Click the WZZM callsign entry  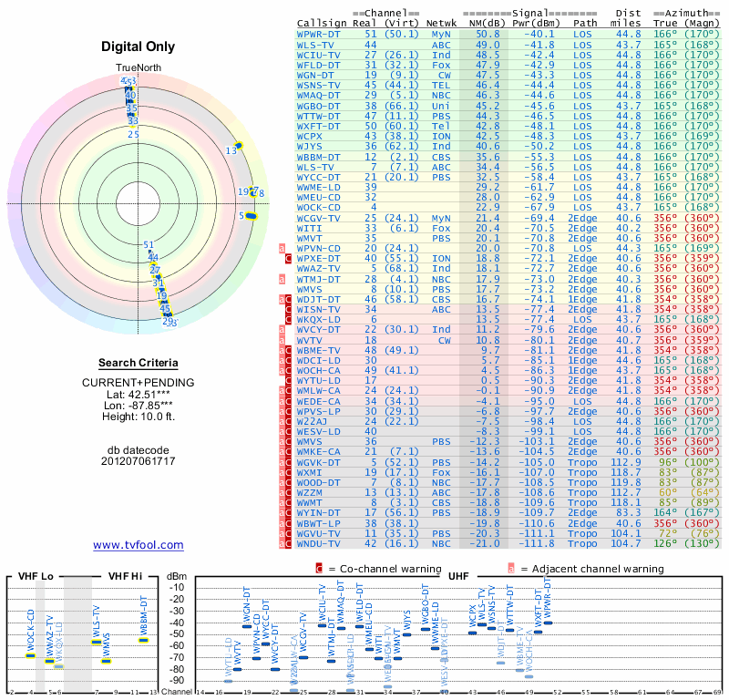pyautogui.click(x=310, y=492)
